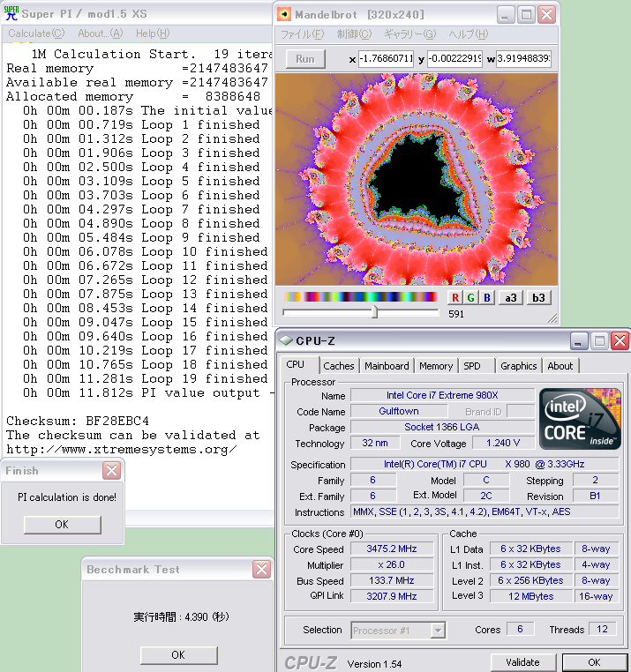Switch to the About tab in CPU-Z
The width and height of the screenshot is (631, 672).
point(560,366)
